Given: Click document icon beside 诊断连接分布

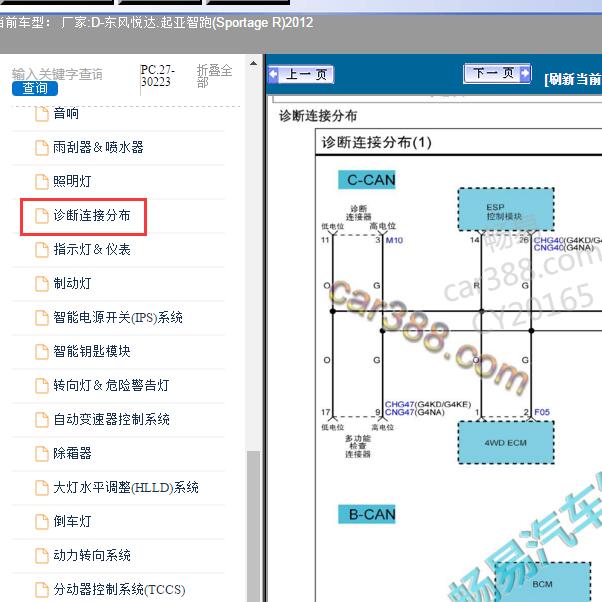Looking at the screenshot, I should pos(41,216).
